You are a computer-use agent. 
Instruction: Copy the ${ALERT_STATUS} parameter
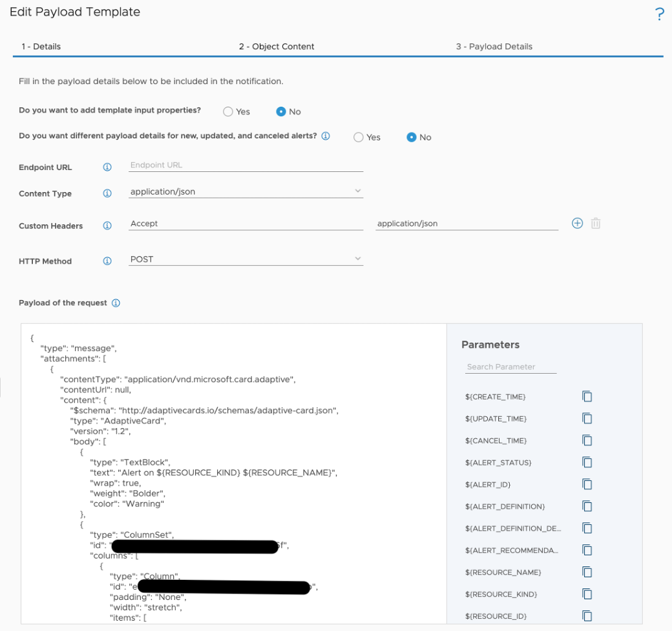[587, 462]
